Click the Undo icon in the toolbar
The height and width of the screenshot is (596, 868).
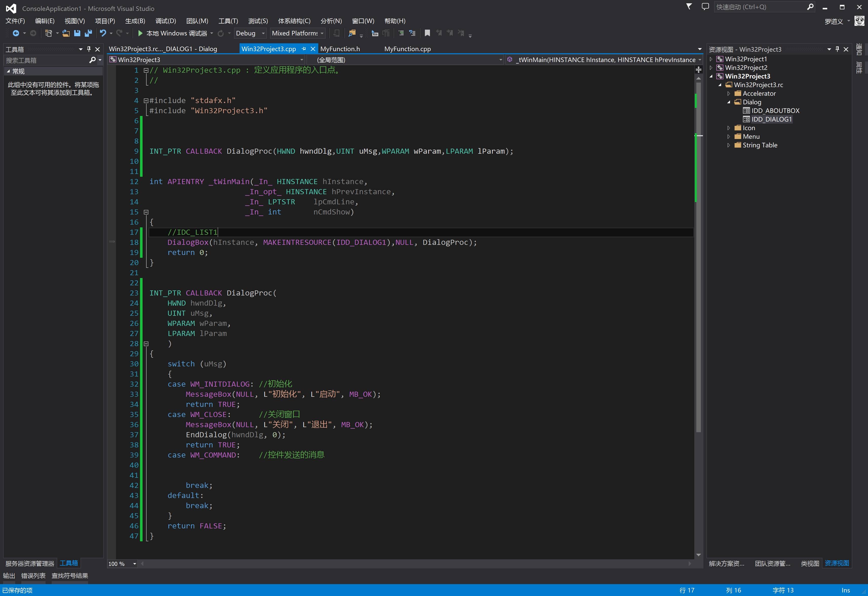tap(103, 33)
